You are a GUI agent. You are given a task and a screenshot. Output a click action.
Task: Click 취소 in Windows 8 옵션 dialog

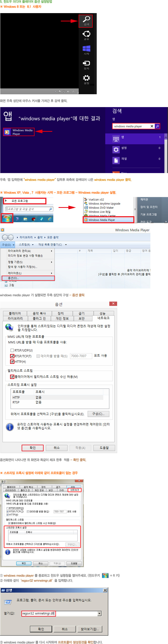pyautogui.click(x=57, y=447)
